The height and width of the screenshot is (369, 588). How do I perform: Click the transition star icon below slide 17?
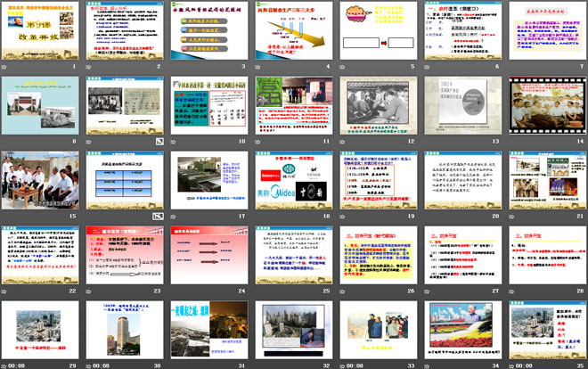pyautogui.click(x=173, y=216)
